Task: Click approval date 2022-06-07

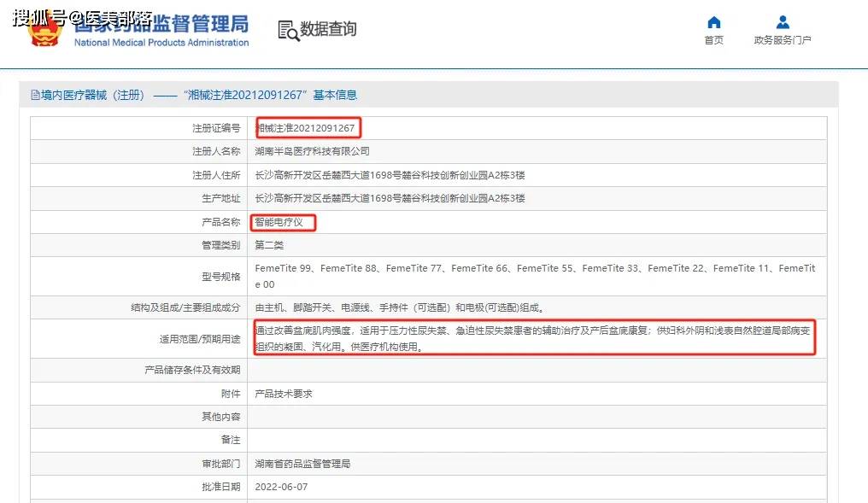Action: point(281,487)
